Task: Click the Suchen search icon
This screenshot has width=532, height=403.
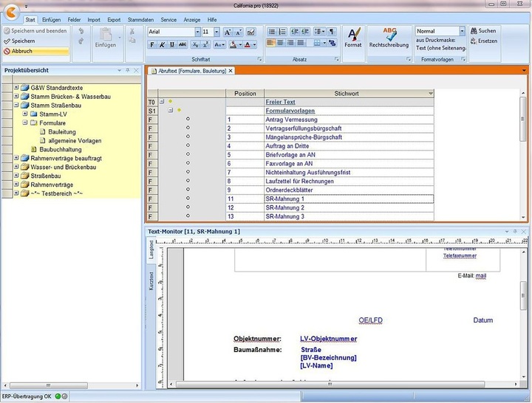Action: pos(473,31)
